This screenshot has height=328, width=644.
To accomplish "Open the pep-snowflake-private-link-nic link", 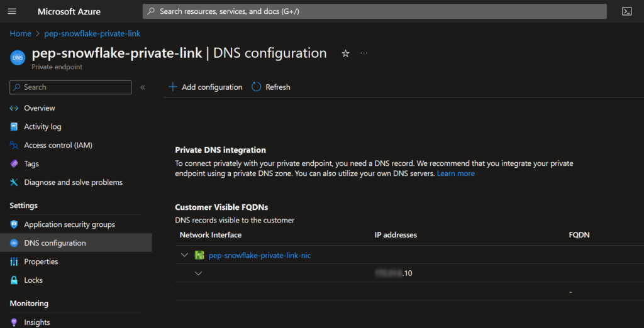I will click(259, 255).
